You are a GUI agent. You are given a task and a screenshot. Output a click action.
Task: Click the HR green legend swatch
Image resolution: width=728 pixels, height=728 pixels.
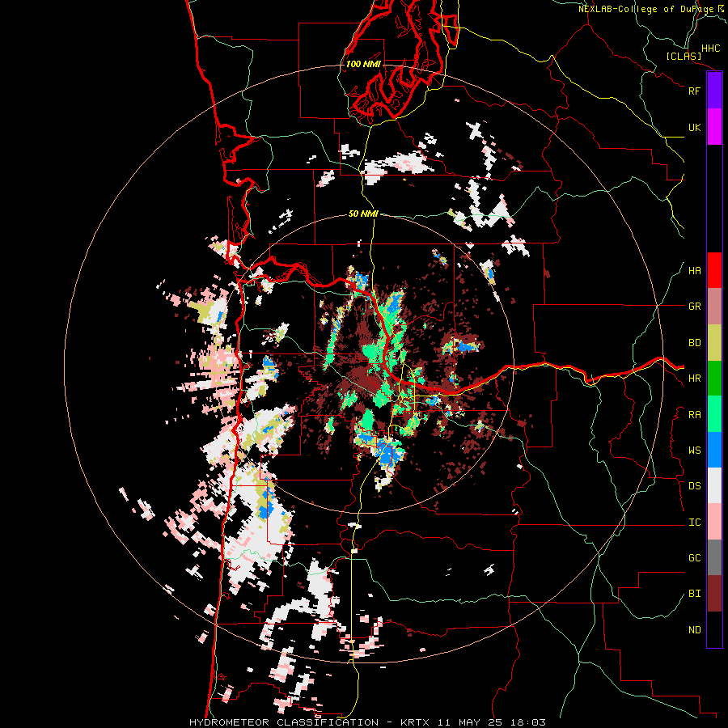[x=714, y=379]
